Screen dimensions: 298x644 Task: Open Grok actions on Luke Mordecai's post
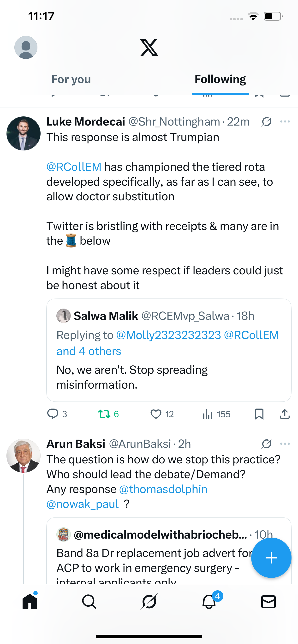266,122
